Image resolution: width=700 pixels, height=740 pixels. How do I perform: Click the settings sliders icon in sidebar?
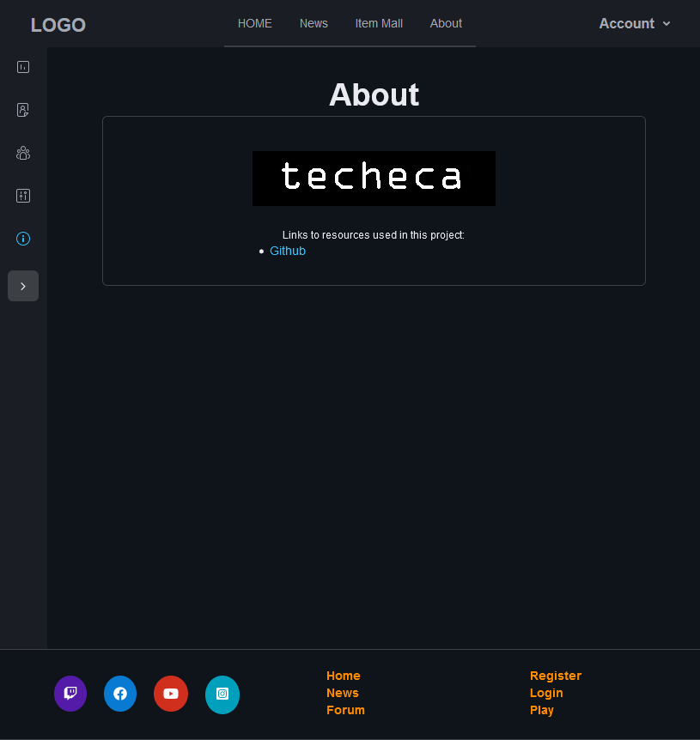pos(23,196)
